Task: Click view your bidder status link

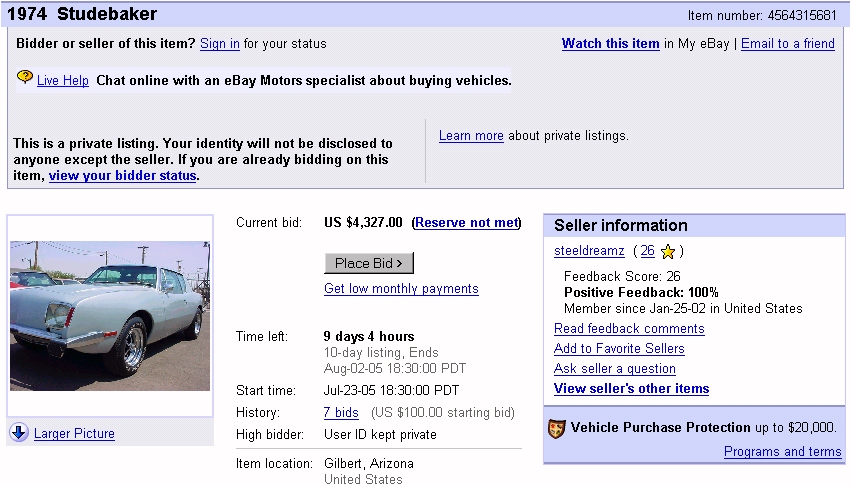Action: 123,176
